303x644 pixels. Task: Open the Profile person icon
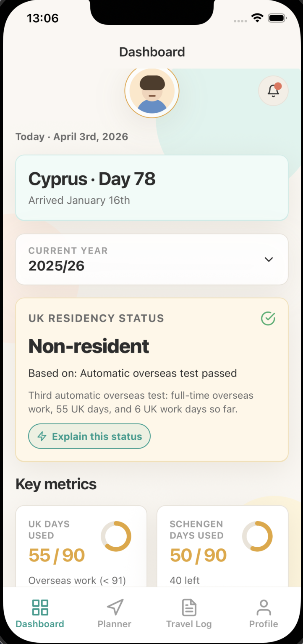(264, 607)
